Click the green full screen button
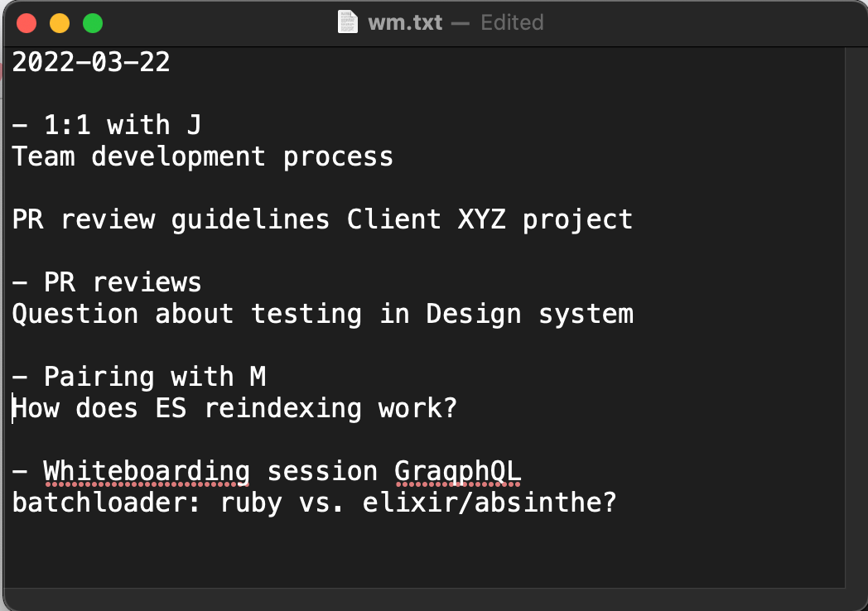 pyautogui.click(x=93, y=23)
